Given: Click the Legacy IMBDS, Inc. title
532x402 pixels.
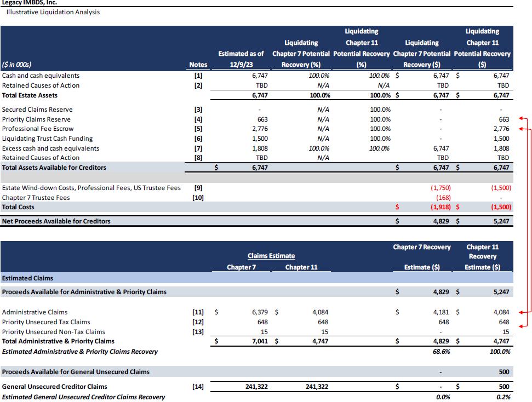Looking at the screenshot, I should tap(30, 3).
